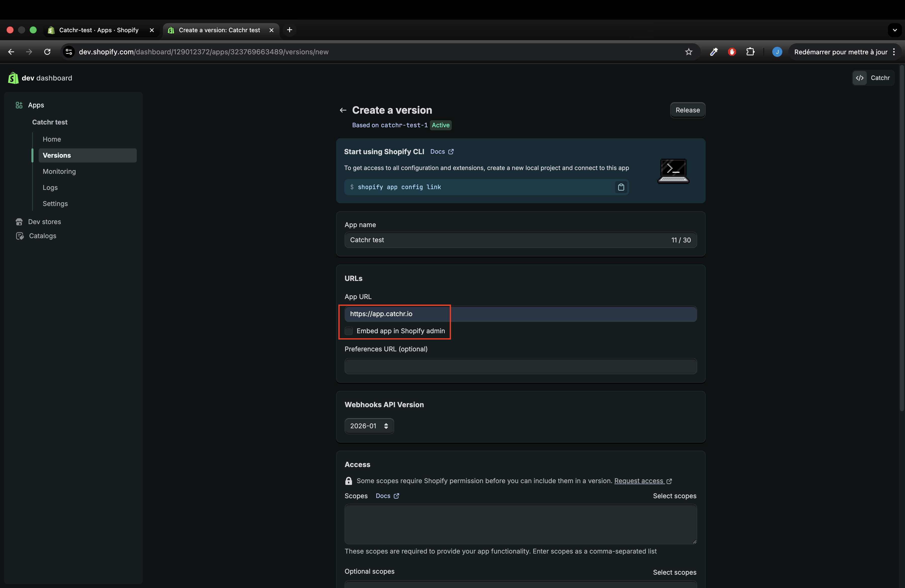Click the eyedropper extension icon

pyautogui.click(x=713, y=52)
